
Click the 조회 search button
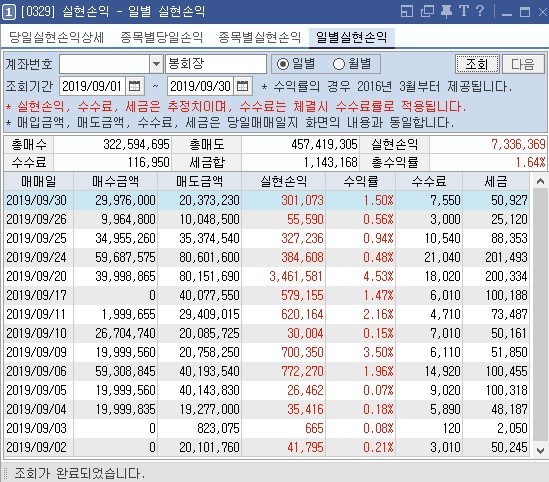coord(478,64)
